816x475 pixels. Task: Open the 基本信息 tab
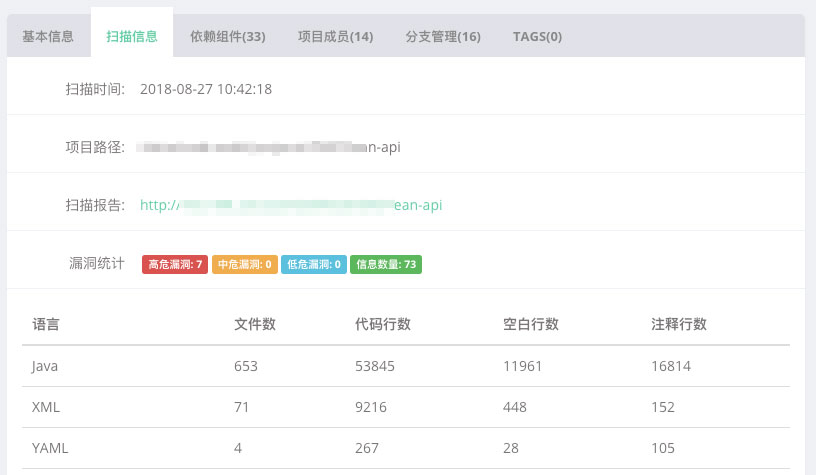48,36
